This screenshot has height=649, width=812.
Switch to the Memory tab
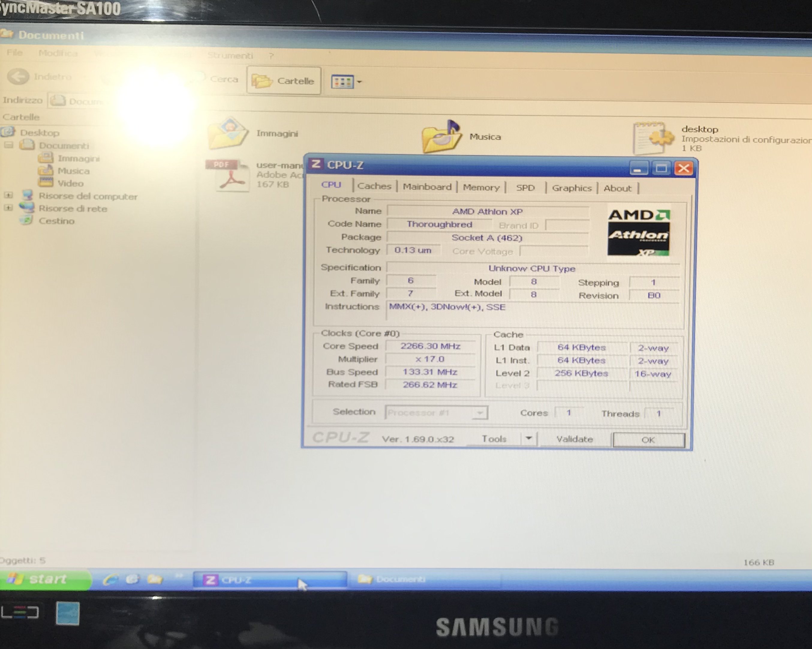[481, 187]
